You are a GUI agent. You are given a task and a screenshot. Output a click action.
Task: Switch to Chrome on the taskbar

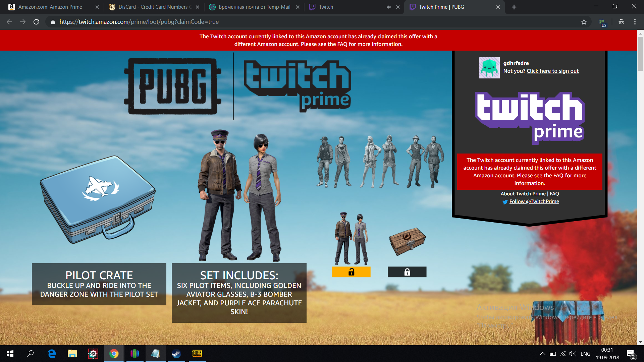coord(114,354)
